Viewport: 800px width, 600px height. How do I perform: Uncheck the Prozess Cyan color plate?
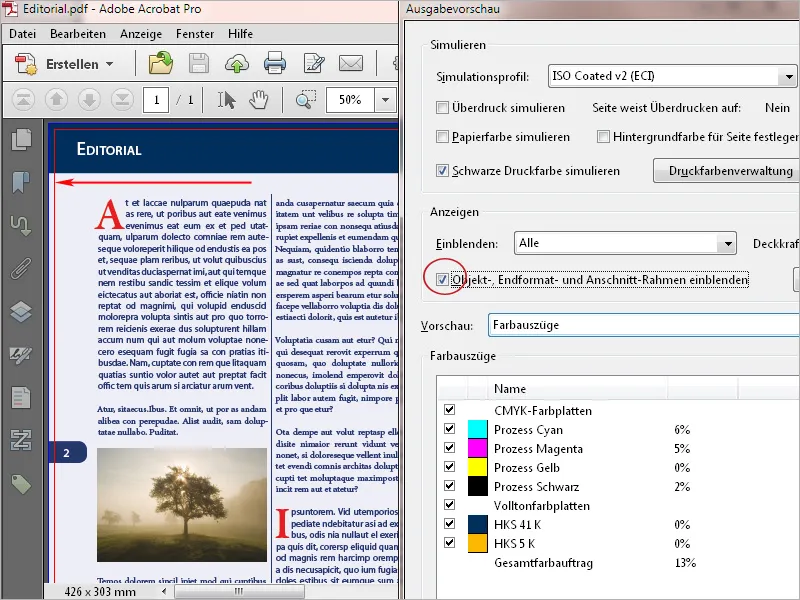click(450, 428)
